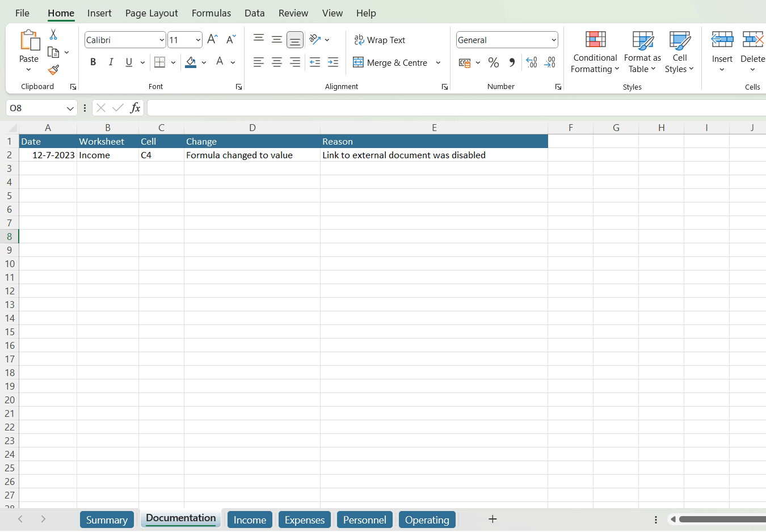Select the Income sheet tab
The image size is (766, 532).
pyautogui.click(x=250, y=519)
